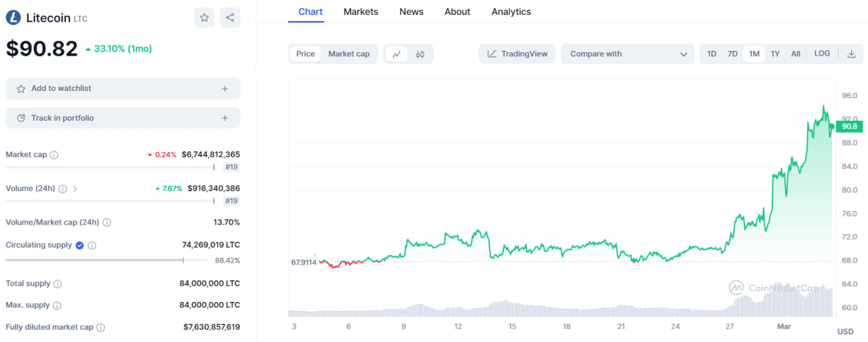This screenshot has height=342, width=868.
Task: Click Fully diluted market cap info icon
Action: [100, 327]
